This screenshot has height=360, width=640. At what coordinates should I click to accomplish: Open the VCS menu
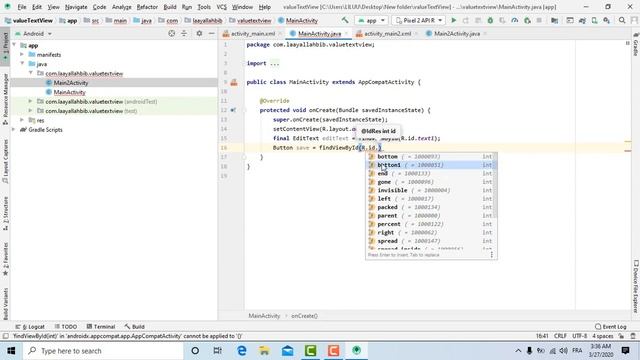point(221,7)
